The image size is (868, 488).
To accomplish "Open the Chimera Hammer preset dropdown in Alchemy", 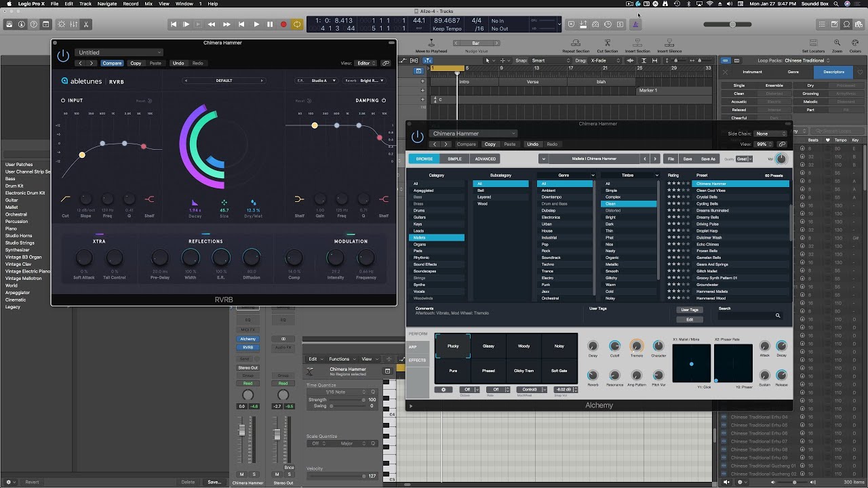I will click(x=473, y=134).
